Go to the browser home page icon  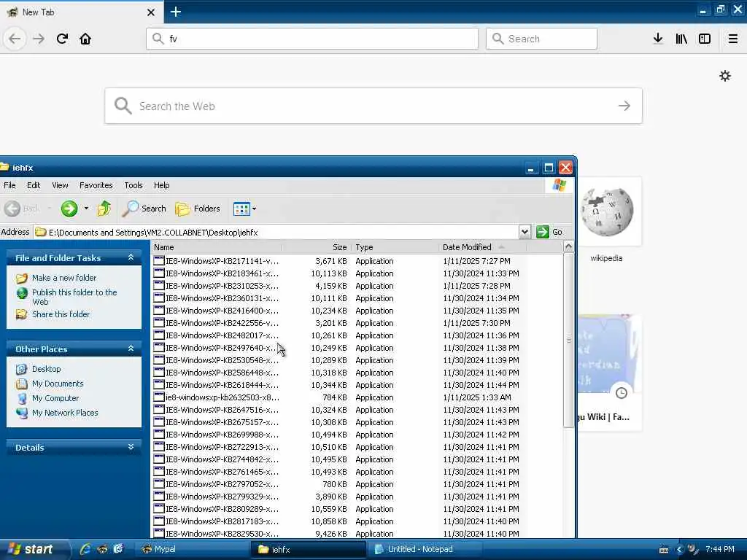point(85,39)
